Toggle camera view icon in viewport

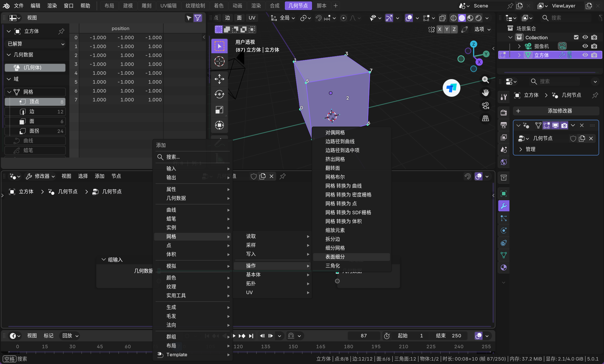[x=485, y=106]
